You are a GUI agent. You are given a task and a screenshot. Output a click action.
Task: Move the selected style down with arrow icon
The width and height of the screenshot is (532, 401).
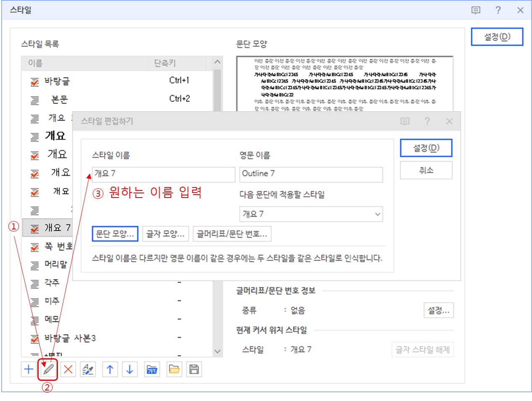coord(130,369)
